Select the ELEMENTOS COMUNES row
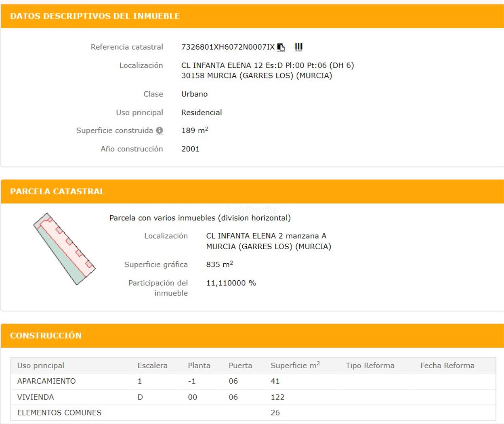The width and height of the screenshot is (504, 424). 59,413
